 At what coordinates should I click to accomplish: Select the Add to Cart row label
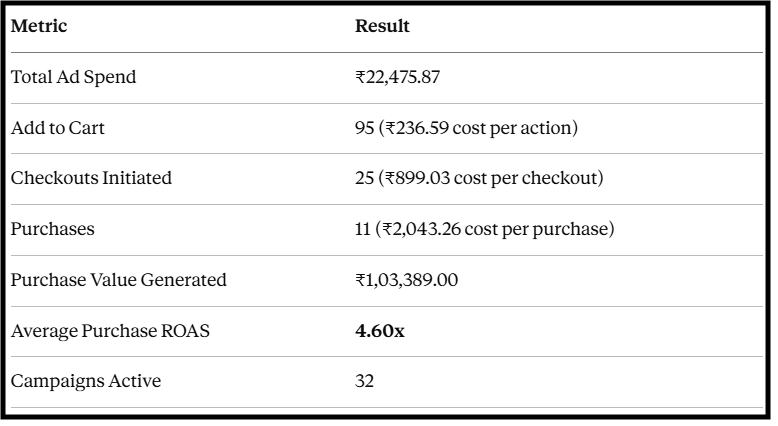[58, 128]
